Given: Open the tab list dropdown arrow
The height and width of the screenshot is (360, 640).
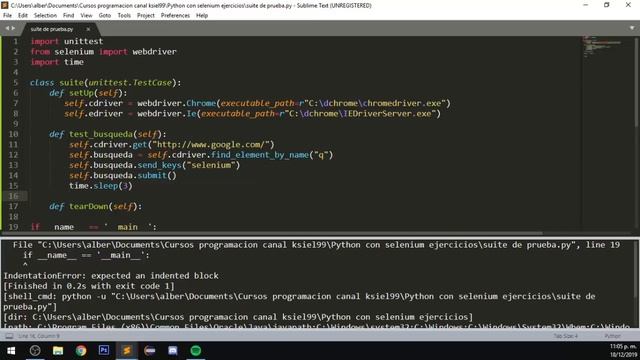Looking at the screenshot, I should tap(632, 28).
